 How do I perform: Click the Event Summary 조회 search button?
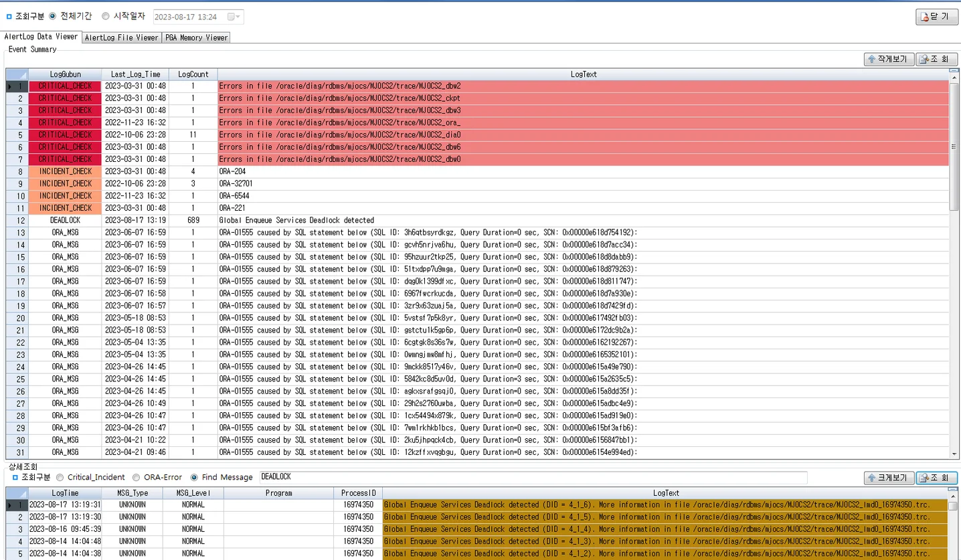pyautogui.click(x=936, y=59)
